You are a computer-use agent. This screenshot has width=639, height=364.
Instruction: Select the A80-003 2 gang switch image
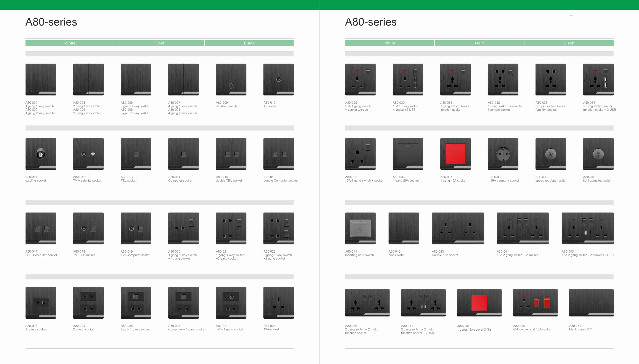pos(88,79)
